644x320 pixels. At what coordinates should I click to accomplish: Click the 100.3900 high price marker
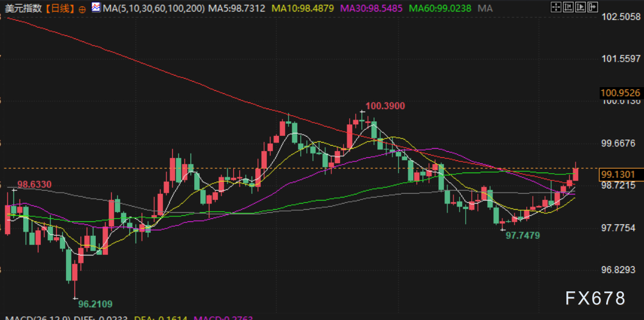385,106
